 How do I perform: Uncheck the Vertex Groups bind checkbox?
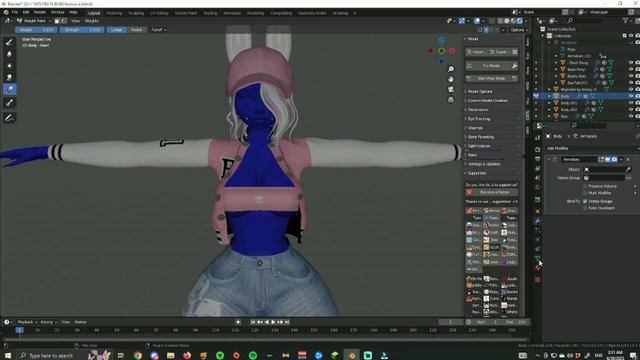tap(585, 201)
